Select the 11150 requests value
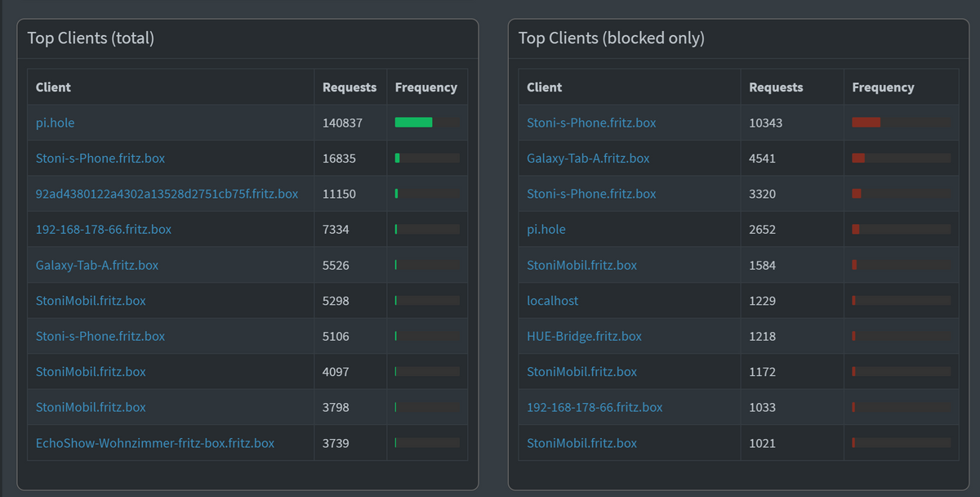The height and width of the screenshot is (497, 980). (339, 194)
